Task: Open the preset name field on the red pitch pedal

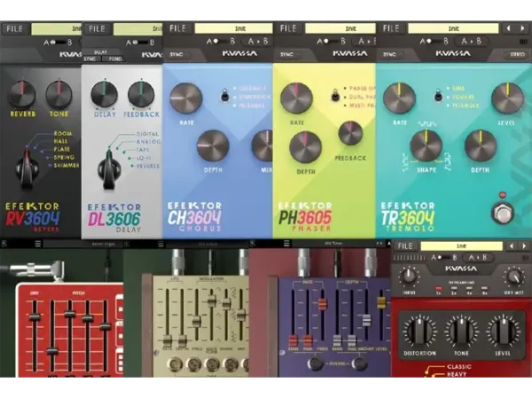Action: [82, 244]
